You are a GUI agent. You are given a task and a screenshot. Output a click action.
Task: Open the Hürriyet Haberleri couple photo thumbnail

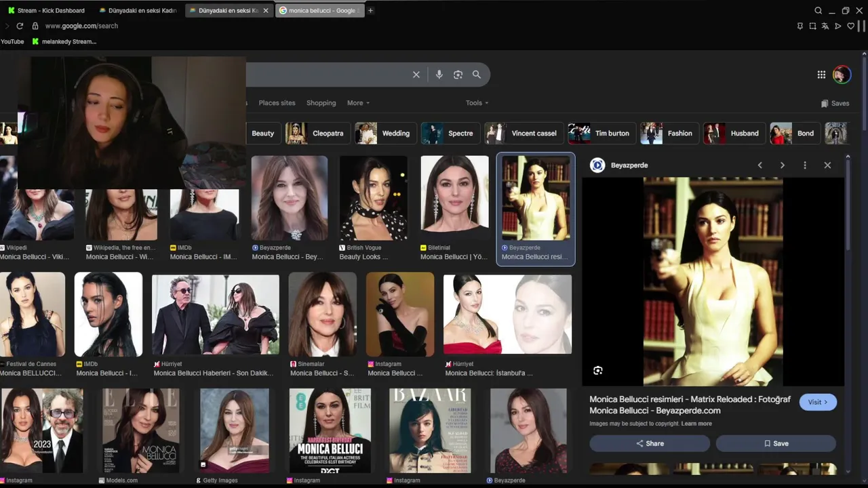pos(216,314)
